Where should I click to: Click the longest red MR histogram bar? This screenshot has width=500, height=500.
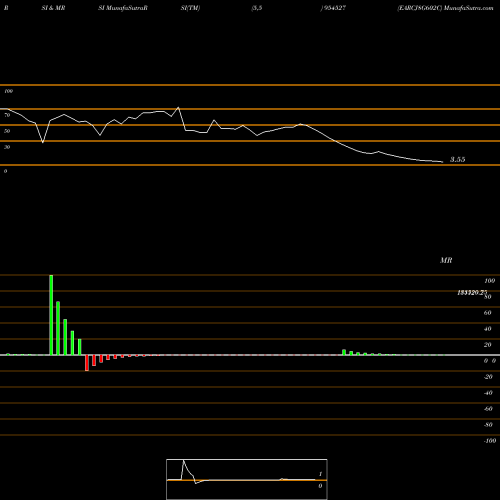point(87,363)
